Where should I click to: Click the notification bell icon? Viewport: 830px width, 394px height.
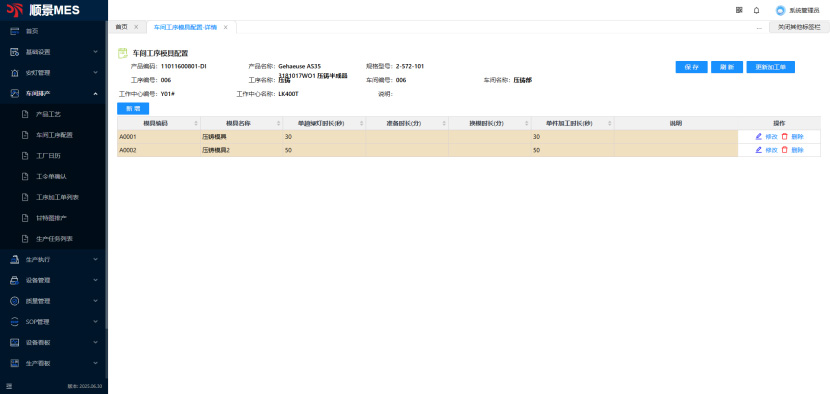tap(756, 10)
